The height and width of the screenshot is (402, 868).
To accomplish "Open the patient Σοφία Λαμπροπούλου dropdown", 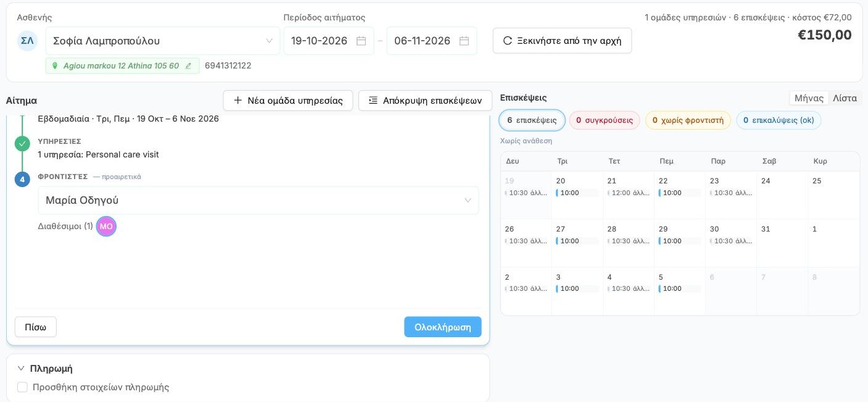I will pos(163,41).
